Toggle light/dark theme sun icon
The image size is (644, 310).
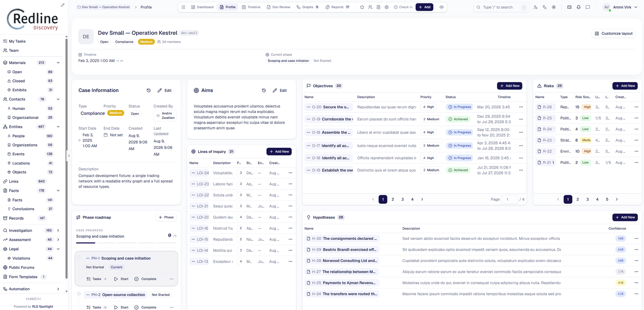pyautogui.click(x=554, y=7)
